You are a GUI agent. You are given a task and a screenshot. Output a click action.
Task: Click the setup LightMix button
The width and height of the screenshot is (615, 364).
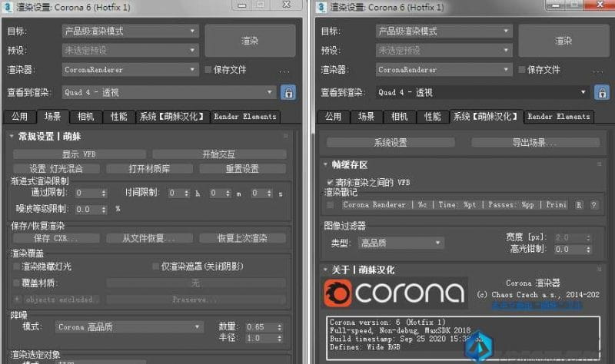click(56, 169)
